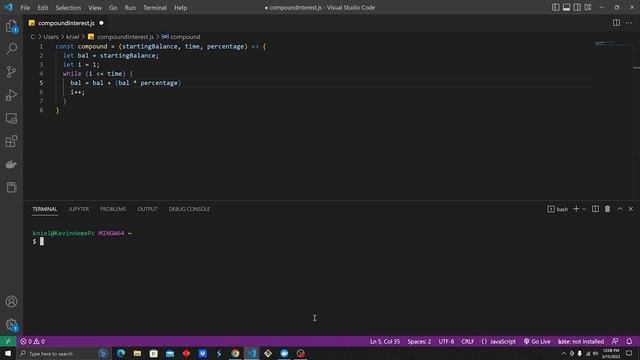The width and height of the screenshot is (640, 360).
Task: Open Windows Start menu
Action: (x=8, y=353)
